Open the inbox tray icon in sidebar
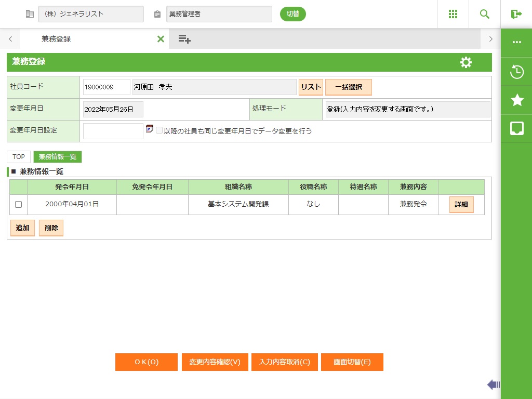The width and height of the screenshot is (532, 399). [516, 129]
